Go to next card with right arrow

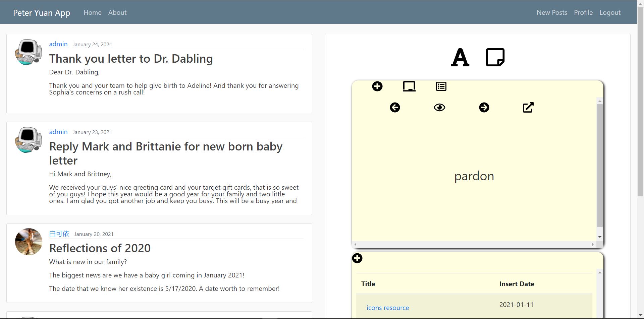pos(484,108)
